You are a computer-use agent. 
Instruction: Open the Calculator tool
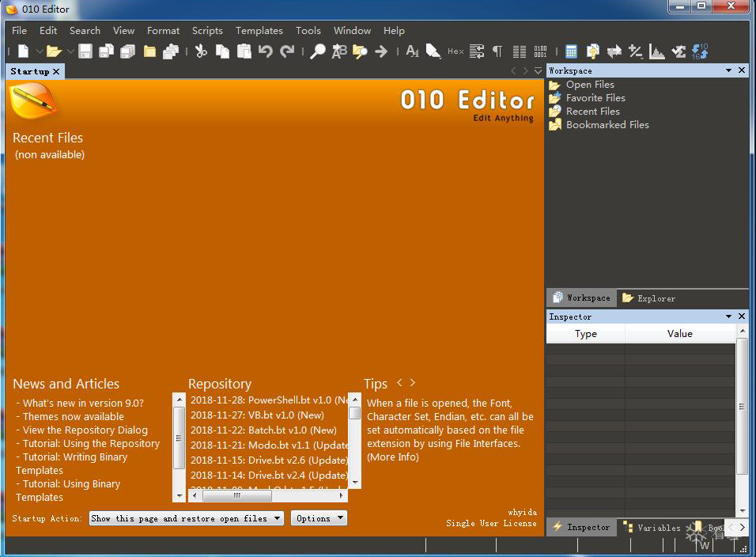coord(571,51)
